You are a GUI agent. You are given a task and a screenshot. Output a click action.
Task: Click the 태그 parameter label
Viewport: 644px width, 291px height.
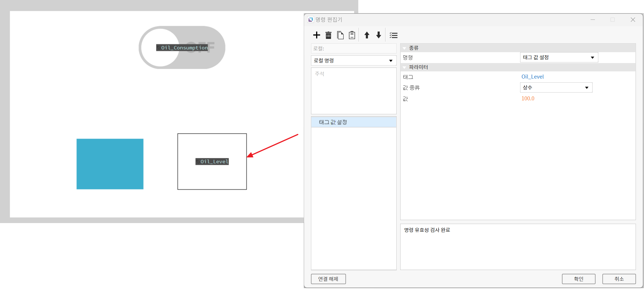point(408,77)
